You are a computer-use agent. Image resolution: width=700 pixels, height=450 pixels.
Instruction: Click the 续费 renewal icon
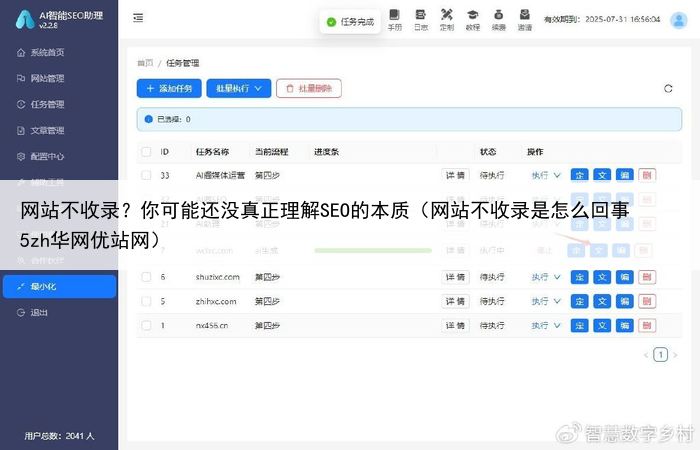coord(499,19)
